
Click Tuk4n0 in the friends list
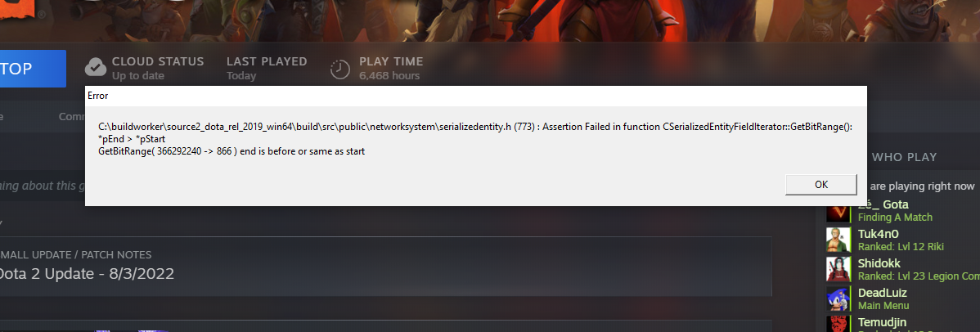[878, 234]
